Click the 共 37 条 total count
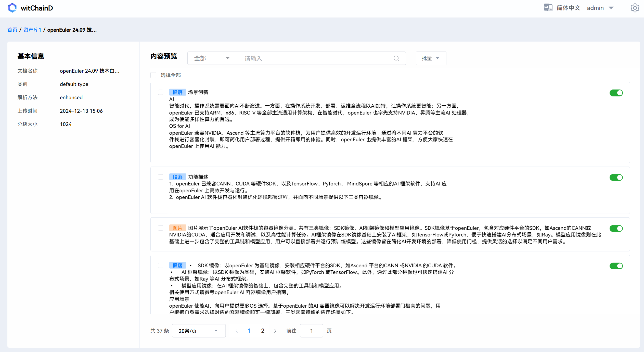The image size is (644, 352). (x=160, y=331)
